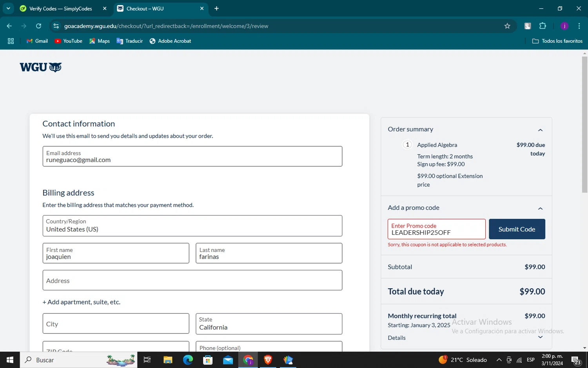
Task: Click the City field
Action: click(116, 324)
